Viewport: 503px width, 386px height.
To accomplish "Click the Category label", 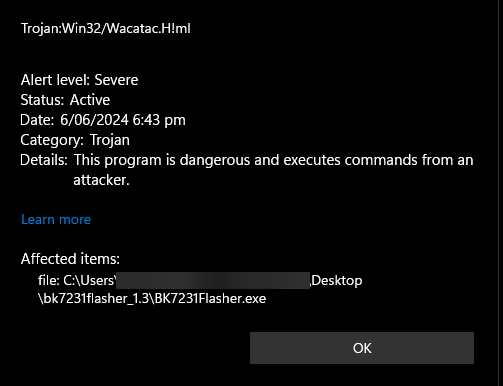I will 52,140.
